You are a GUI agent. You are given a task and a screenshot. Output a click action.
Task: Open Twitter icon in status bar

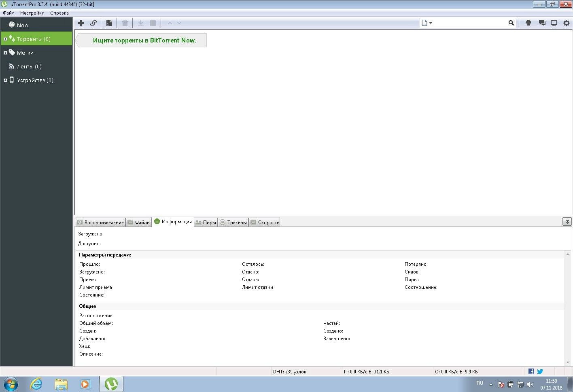[x=540, y=371]
